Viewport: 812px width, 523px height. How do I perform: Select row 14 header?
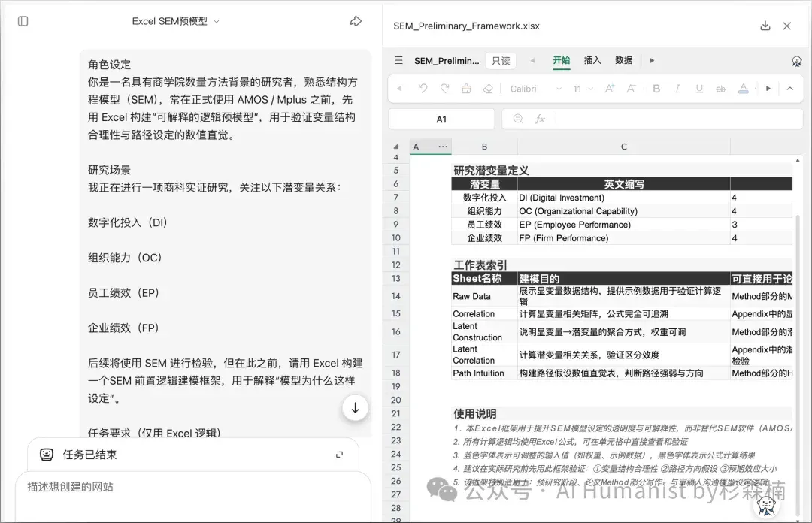click(x=396, y=296)
